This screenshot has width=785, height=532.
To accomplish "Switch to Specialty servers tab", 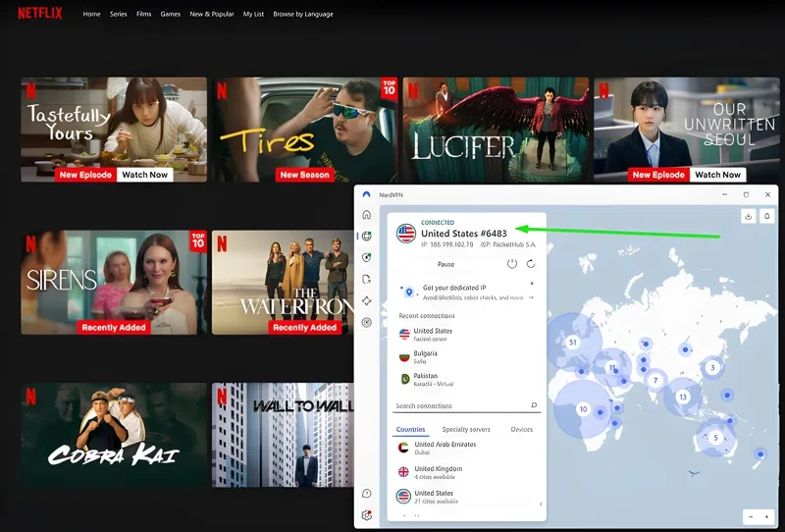I will click(x=466, y=429).
